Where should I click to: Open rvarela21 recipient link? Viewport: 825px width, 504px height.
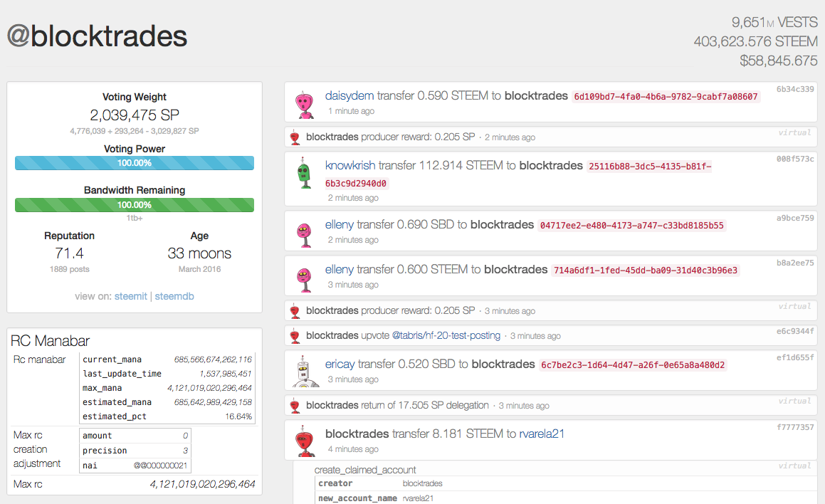pyautogui.click(x=542, y=434)
